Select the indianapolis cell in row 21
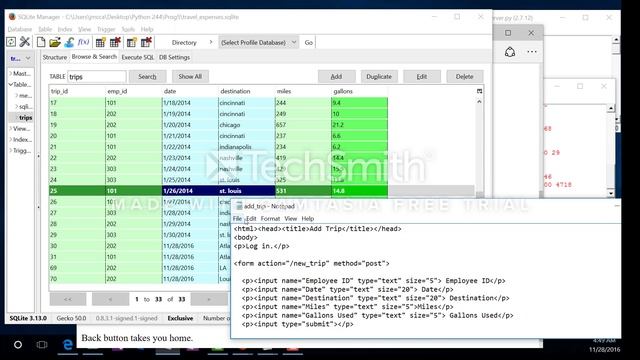Image resolution: width=640 pixels, height=360 pixels. [247, 147]
